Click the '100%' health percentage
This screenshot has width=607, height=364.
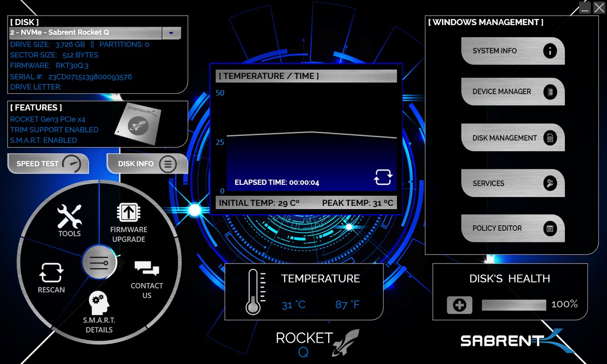point(565,304)
